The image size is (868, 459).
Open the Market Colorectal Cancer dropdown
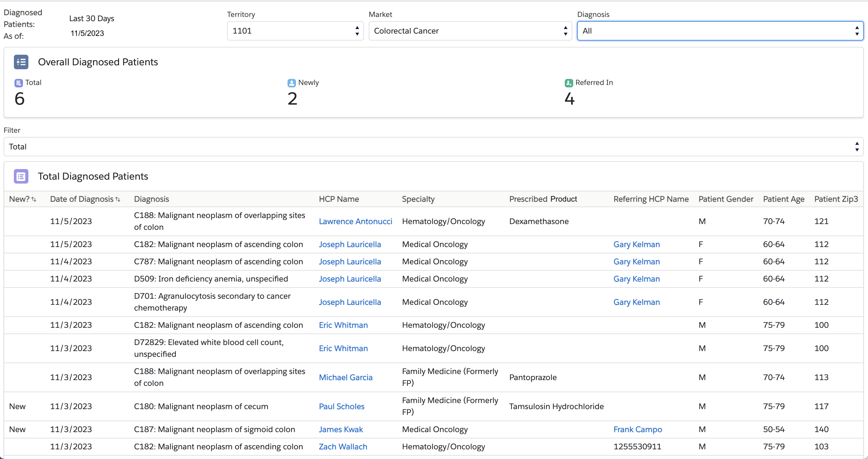click(470, 31)
